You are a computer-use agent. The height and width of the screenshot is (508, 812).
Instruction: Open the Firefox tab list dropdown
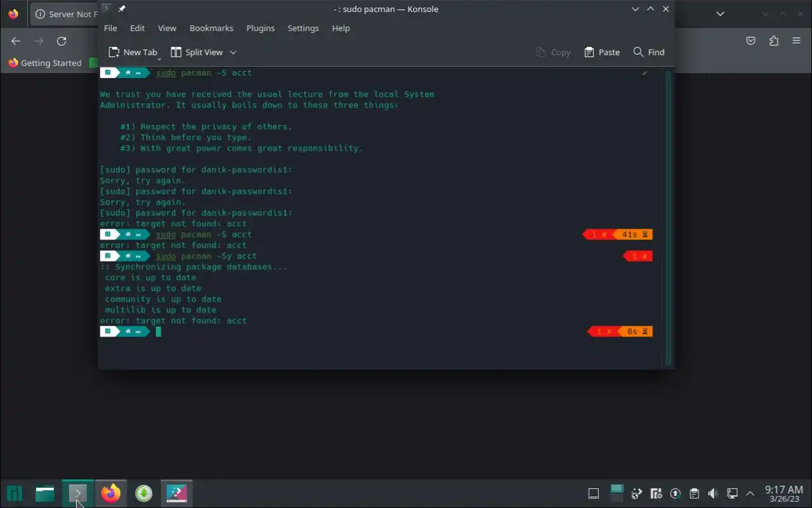coord(720,13)
